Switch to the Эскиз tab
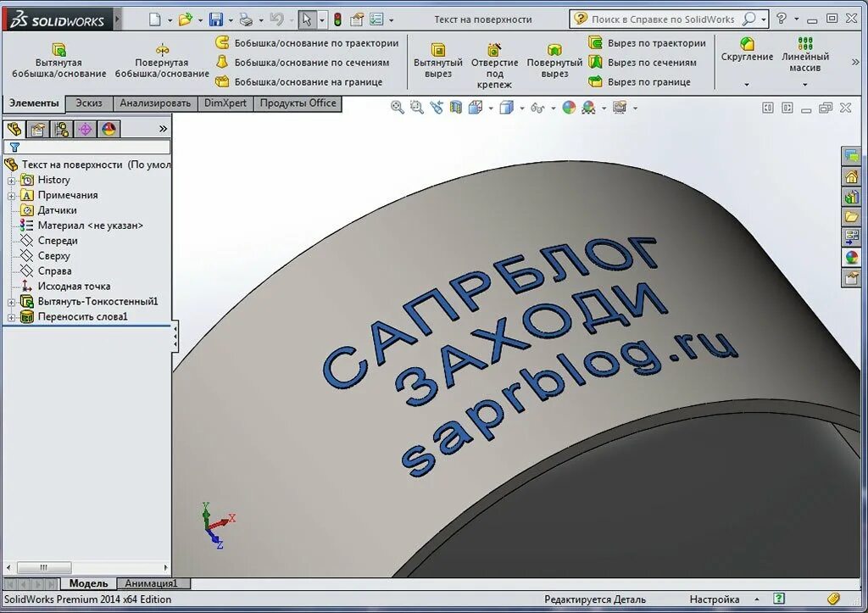Screen dimensions: 868x613 click(89, 103)
